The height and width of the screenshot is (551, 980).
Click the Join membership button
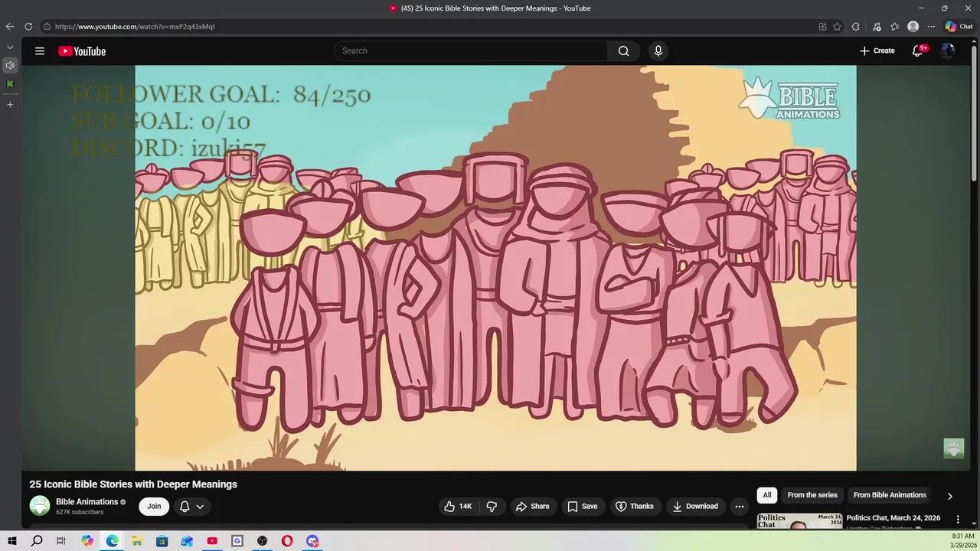154,506
